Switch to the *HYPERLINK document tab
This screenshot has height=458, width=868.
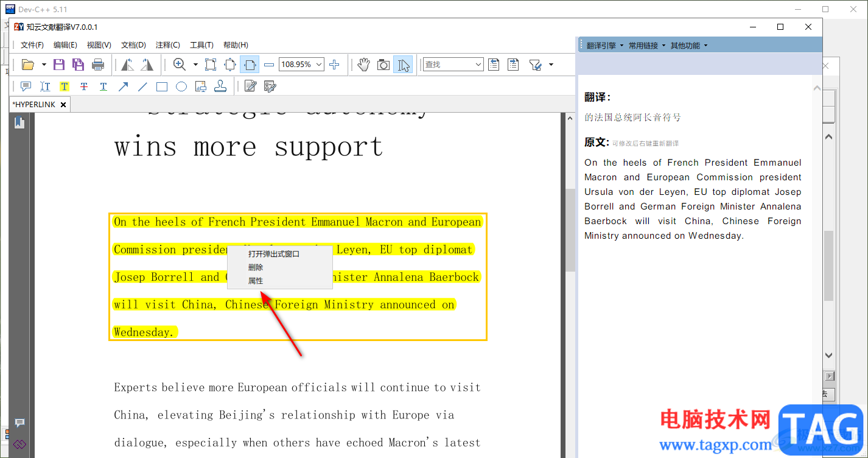(x=35, y=105)
